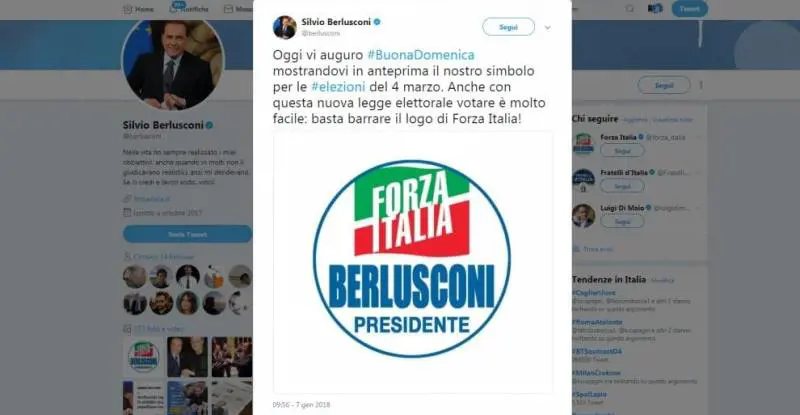
Task: Go to the Home tab in the top bar
Action: 138,9
